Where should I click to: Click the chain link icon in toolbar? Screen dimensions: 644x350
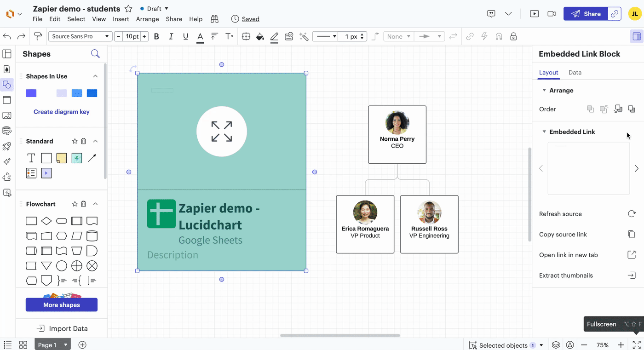click(470, 36)
